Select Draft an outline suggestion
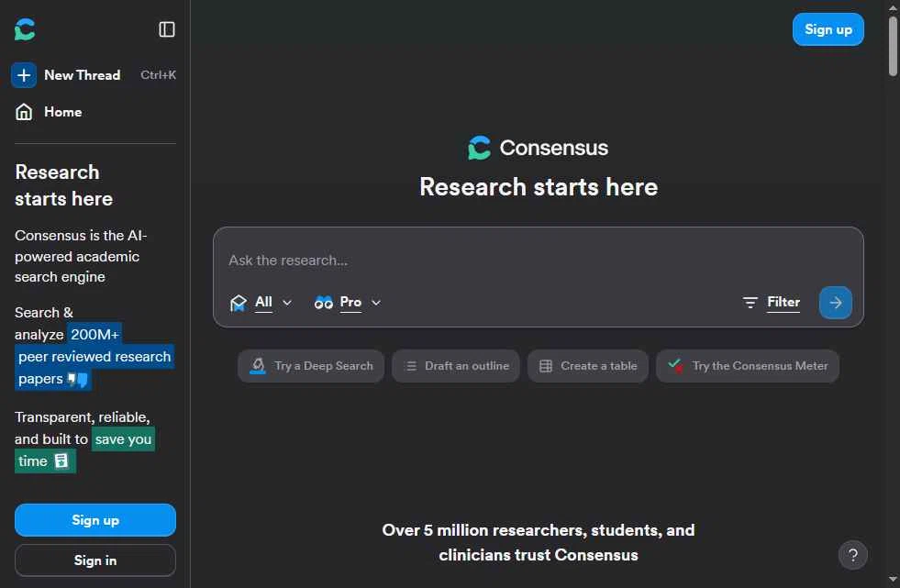900x588 pixels. 456,366
